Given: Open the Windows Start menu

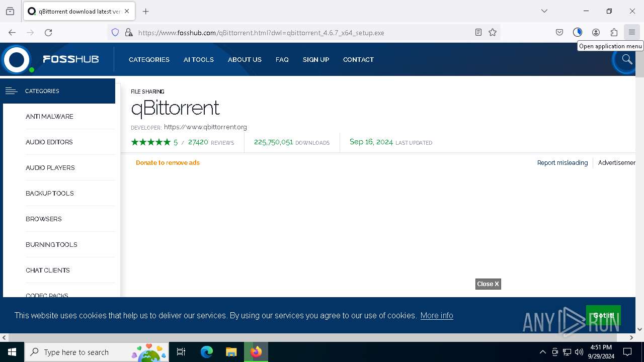Looking at the screenshot, I should [12, 352].
